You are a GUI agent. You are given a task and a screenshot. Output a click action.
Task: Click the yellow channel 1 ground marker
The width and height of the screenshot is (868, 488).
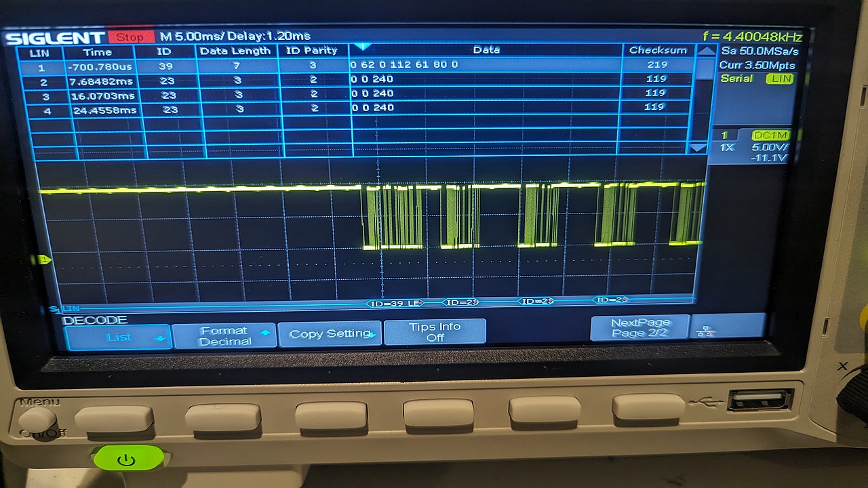(44, 259)
